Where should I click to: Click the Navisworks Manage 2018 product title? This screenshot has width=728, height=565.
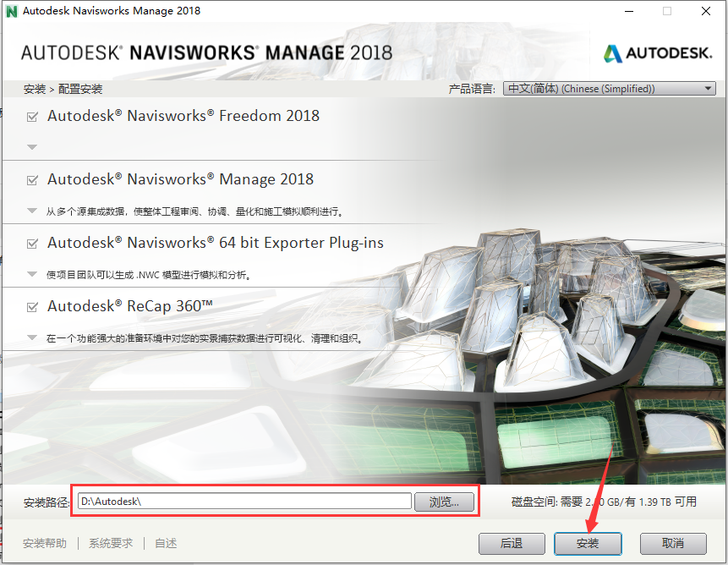coord(181,179)
